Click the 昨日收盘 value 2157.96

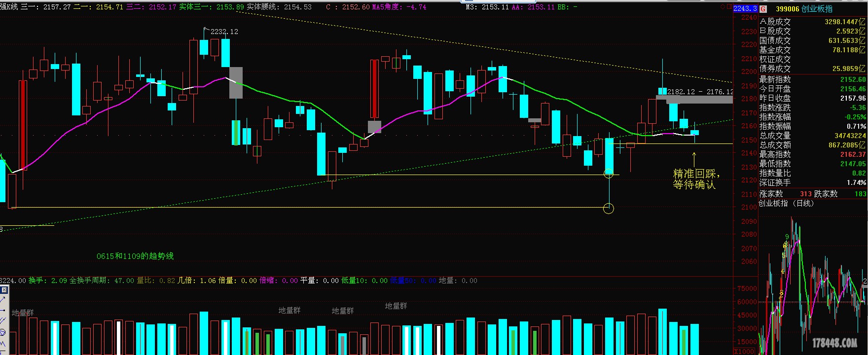click(x=853, y=98)
